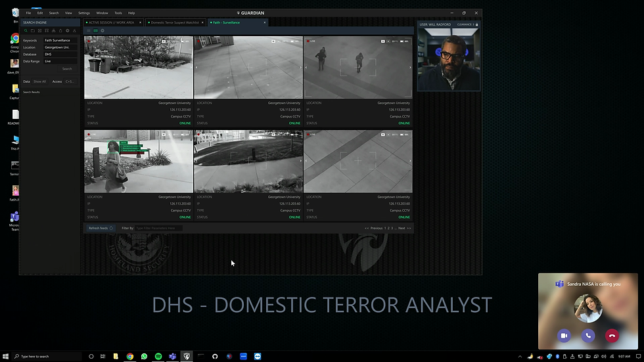This screenshot has height=362, width=644.
Task: Open Zoom from the taskbar
Action: pyautogui.click(x=243, y=356)
